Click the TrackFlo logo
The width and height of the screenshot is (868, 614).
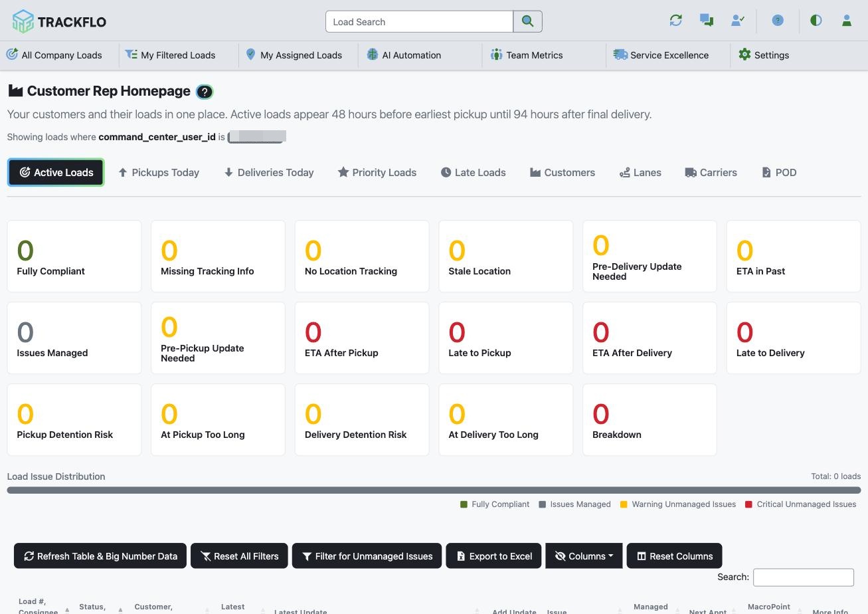pos(59,21)
